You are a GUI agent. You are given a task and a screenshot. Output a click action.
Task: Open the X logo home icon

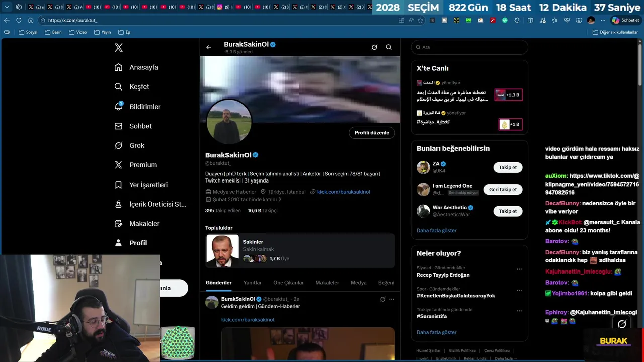[119, 48]
